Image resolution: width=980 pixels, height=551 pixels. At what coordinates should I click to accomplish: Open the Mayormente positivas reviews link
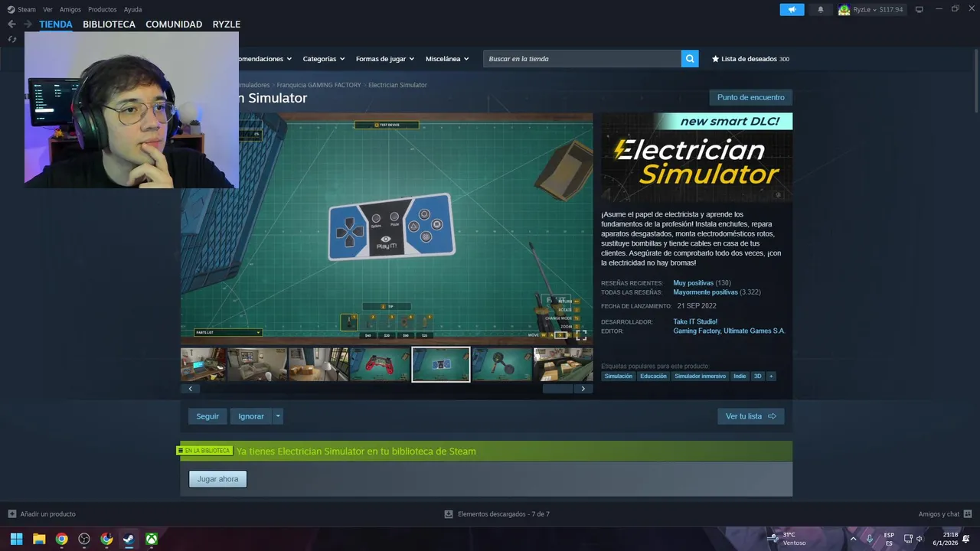pos(705,292)
